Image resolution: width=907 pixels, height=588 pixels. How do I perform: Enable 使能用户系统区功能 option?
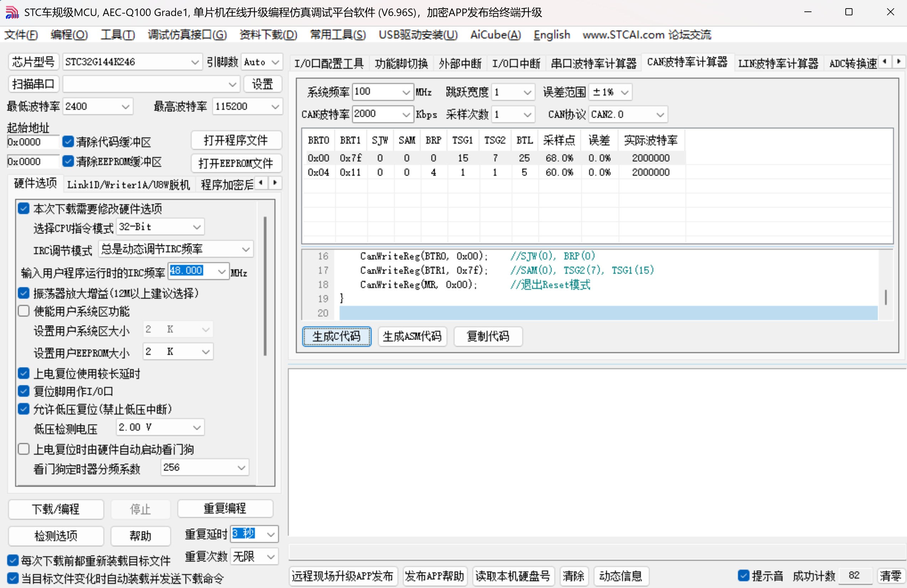click(23, 311)
